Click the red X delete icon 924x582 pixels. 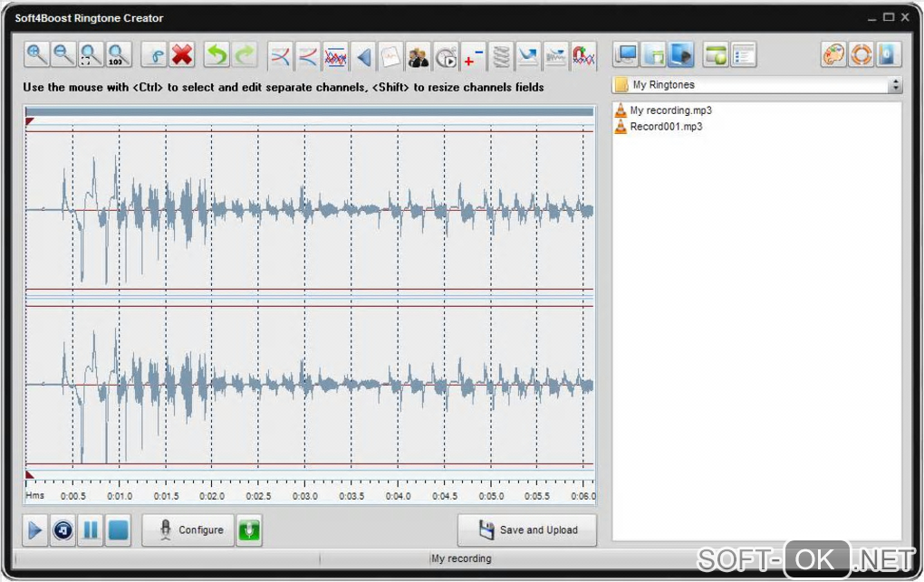coord(182,55)
